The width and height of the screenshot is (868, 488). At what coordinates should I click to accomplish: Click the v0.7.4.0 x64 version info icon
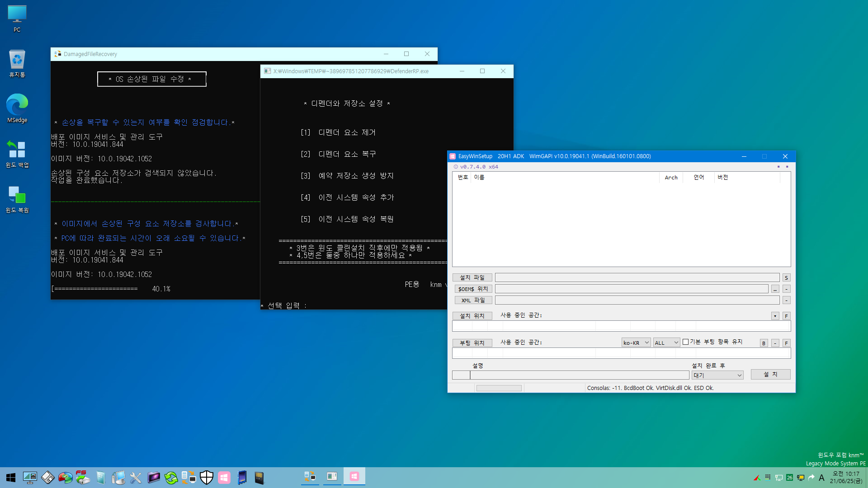coord(456,167)
